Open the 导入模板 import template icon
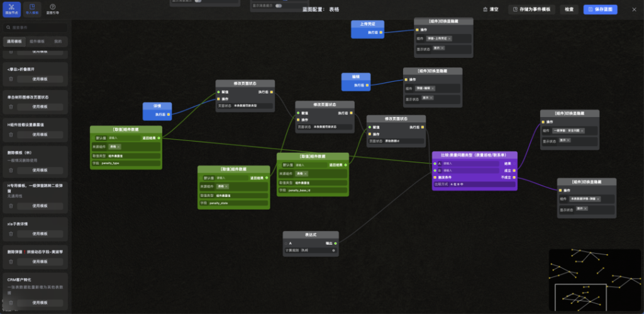 coord(31,9)
